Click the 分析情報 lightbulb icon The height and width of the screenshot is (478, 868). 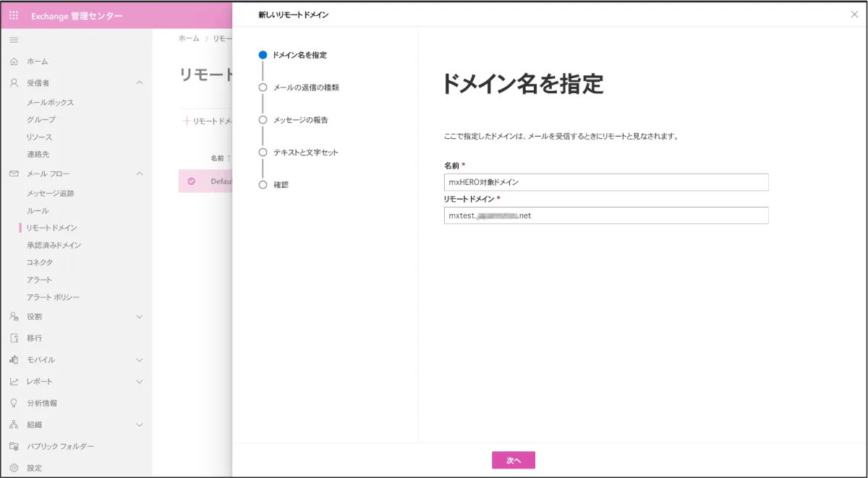14,403
